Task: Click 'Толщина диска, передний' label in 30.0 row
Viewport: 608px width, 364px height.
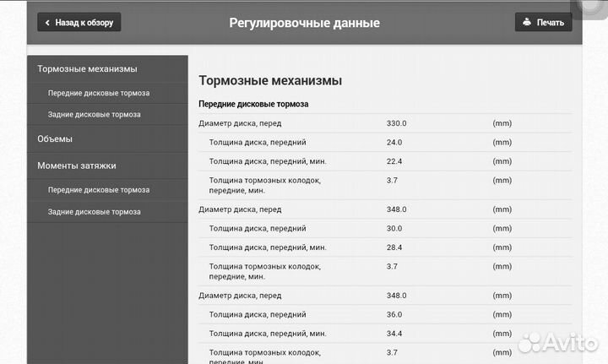Action: point(258,228)
